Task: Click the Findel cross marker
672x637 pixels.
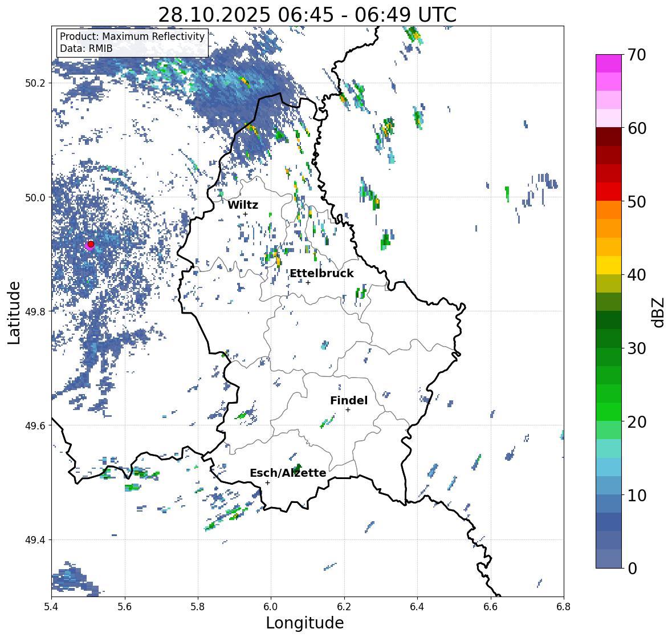Action: click(x=348, y=410)
